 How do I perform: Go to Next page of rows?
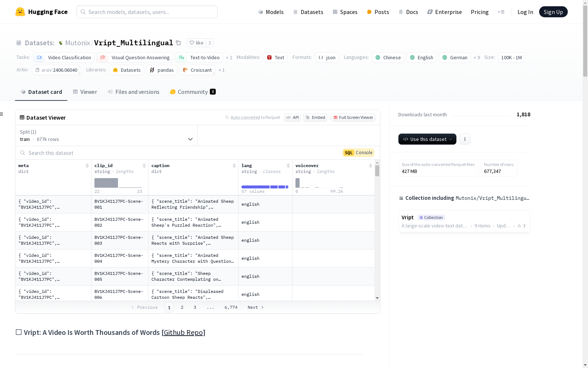click(x=256, y=307)
